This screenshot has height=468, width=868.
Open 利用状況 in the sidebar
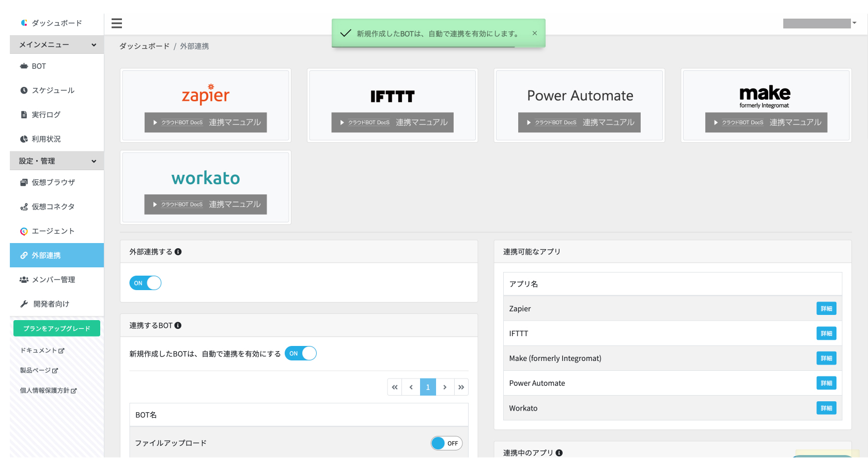point(57,139)
